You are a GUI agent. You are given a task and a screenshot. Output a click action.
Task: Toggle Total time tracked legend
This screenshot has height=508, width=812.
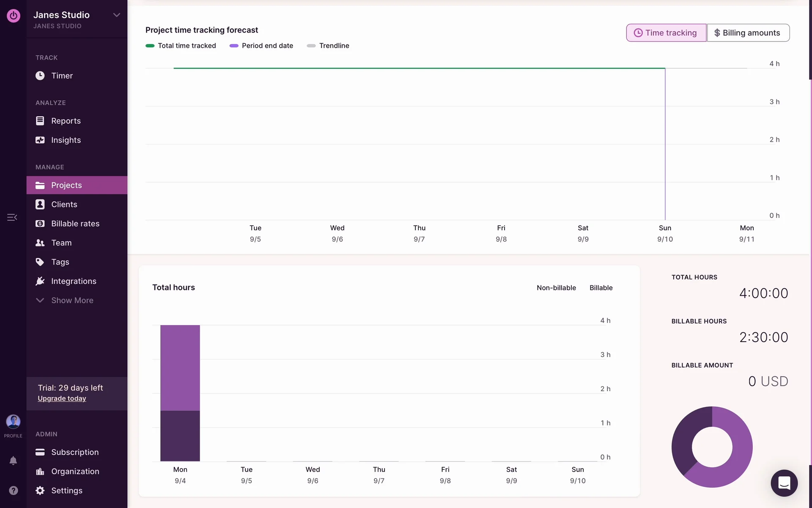click(x=181, y=46)
